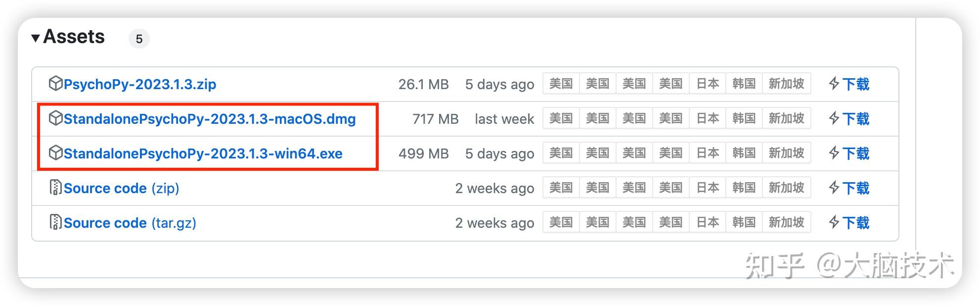Open PsychoPy-2023.1.3.zip link
Image resolution: width=980 pixels, height=306 pixels.
(140, 84)
